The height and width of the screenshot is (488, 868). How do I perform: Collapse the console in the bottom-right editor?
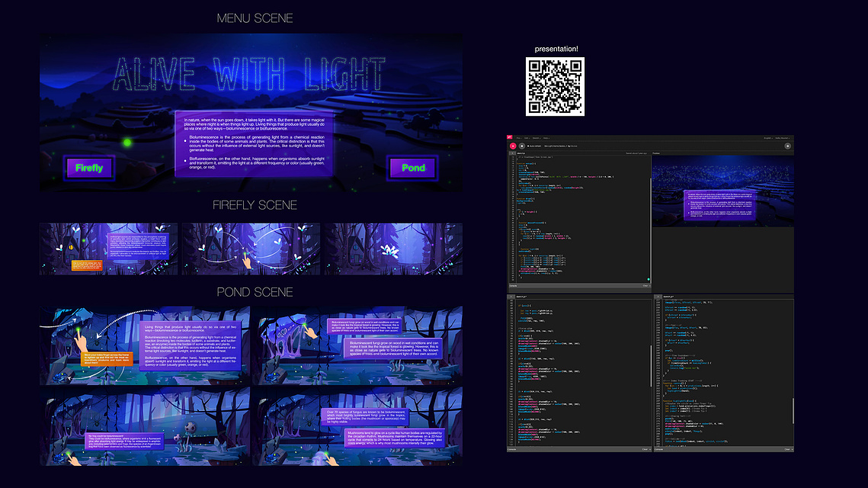(792, 449)
